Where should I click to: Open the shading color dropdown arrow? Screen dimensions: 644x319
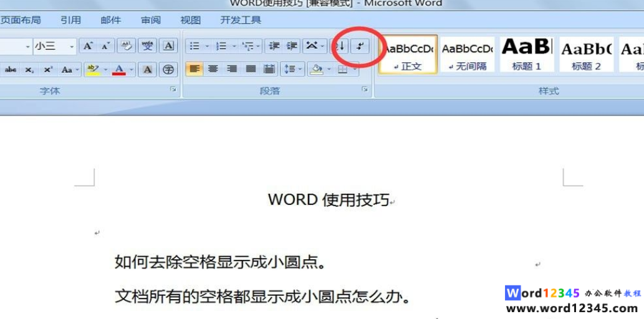pyautogui.click(x=329, y=69)
